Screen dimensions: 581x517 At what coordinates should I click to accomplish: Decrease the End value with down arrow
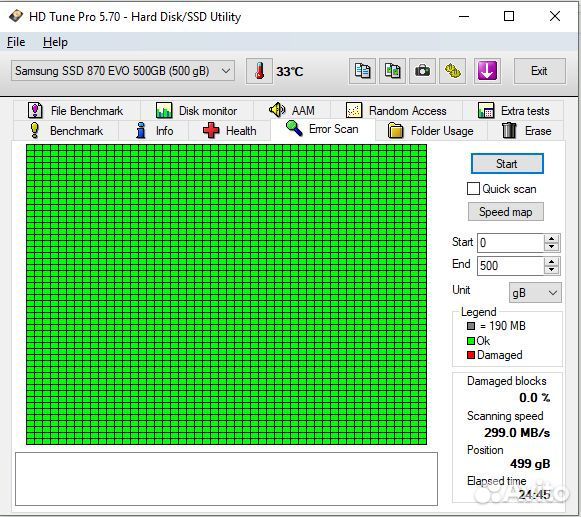click(552, 270)
